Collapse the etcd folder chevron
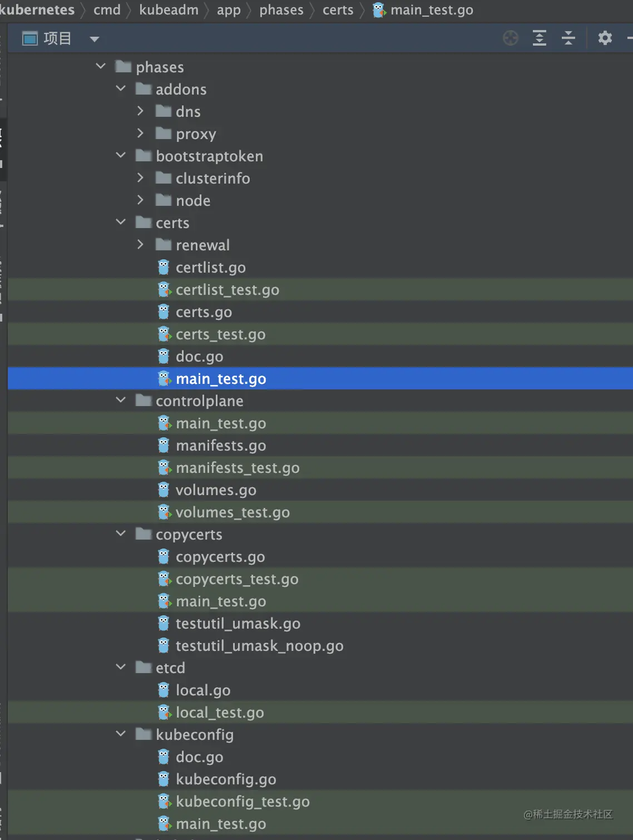This screenshot has width=633, height=840. click(121, 667)
